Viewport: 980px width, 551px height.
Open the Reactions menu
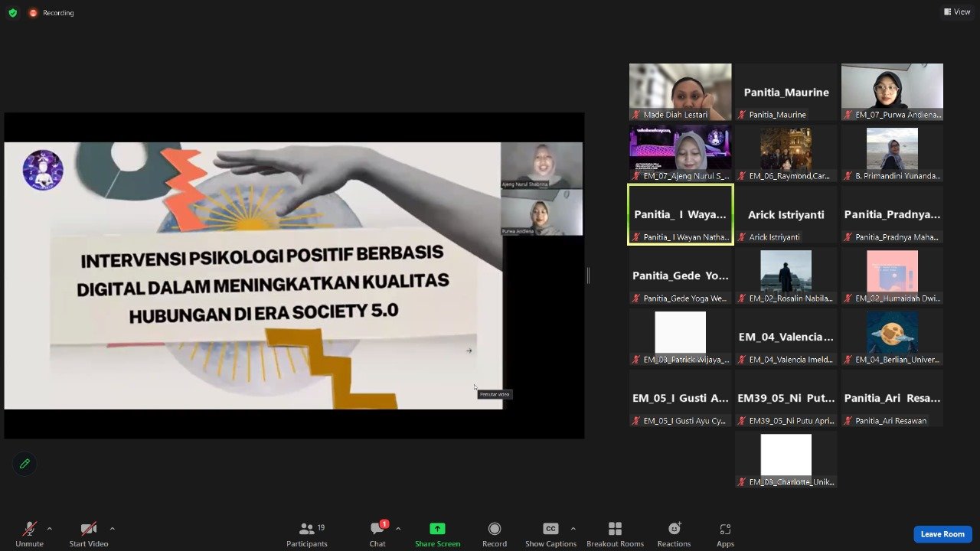[x=674, y=533]
